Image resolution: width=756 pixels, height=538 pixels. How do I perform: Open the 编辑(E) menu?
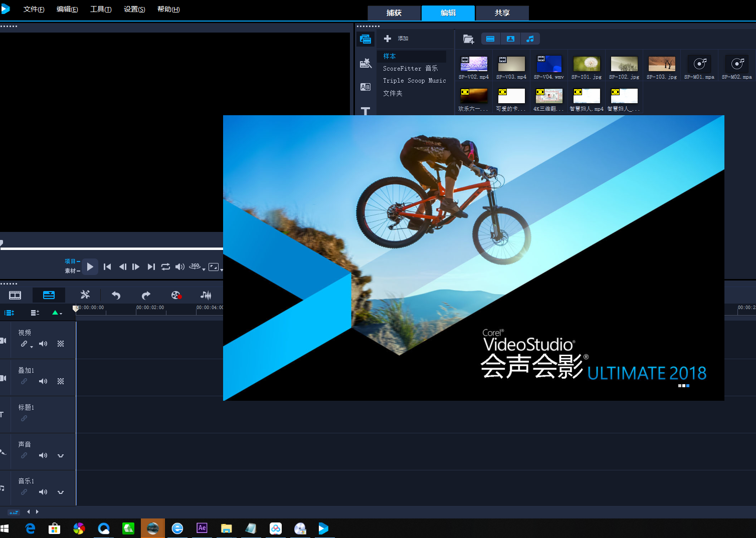tap(67, 9)
